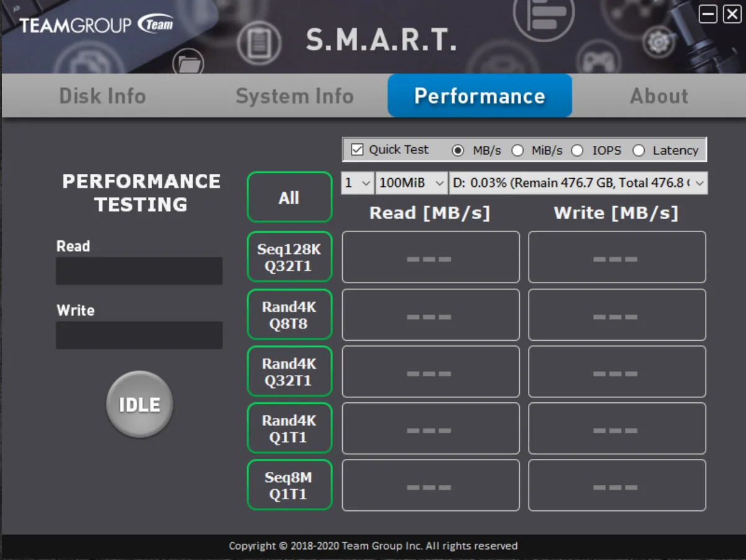746x560 pixels.
Task: Toggle the Quick Test checkbox
Action: (357, 150)
